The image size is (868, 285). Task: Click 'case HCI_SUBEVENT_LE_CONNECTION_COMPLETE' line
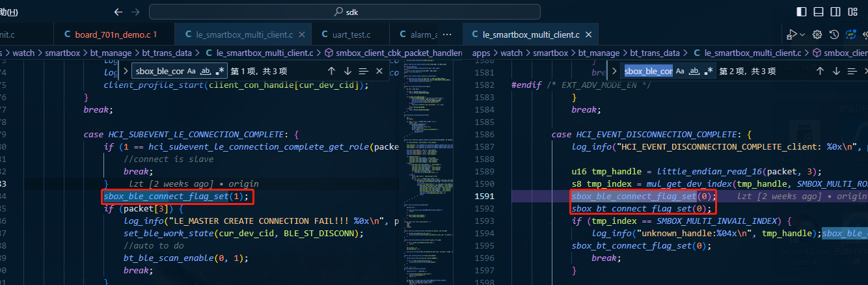[x=191, y=135]
